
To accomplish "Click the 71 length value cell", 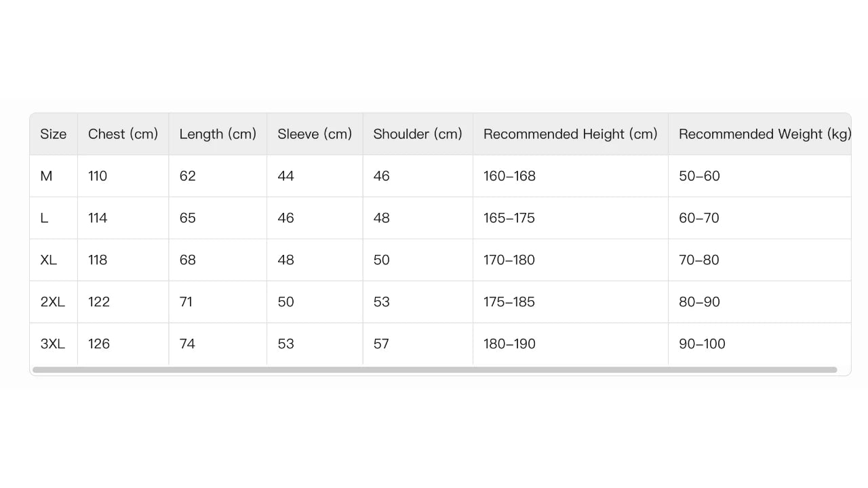I will point(186,302).
